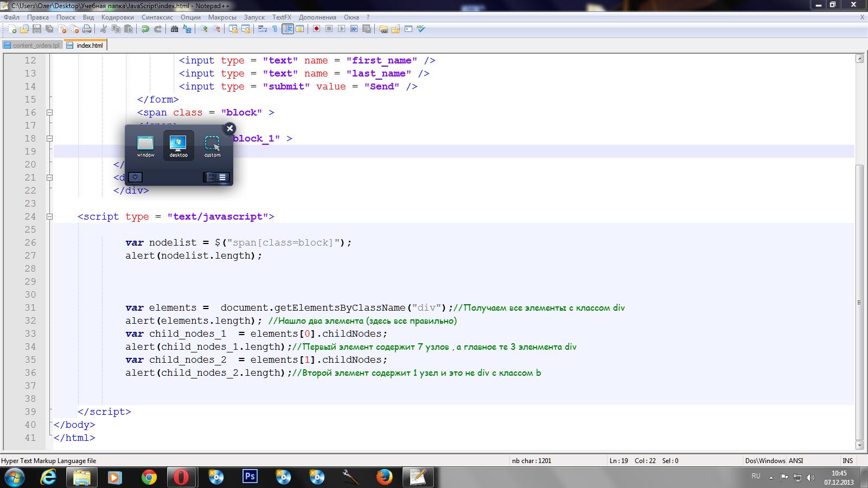Viewport: 868px width, 488px height.
Task: Toggle the Show Indent Guide button
Action: 288,29
